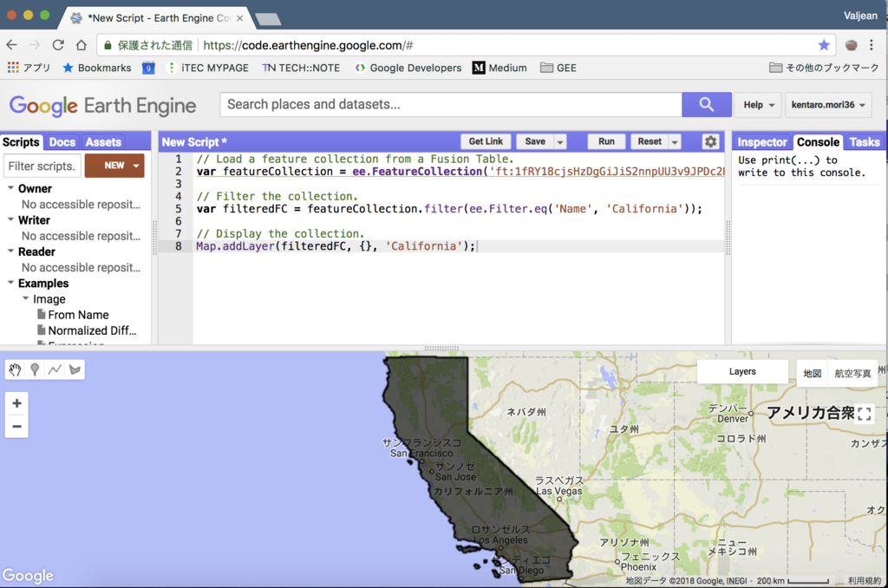The image size is (888, 588).
Task: Open the Chrome three-dot menu
Action: click(872, 45)
